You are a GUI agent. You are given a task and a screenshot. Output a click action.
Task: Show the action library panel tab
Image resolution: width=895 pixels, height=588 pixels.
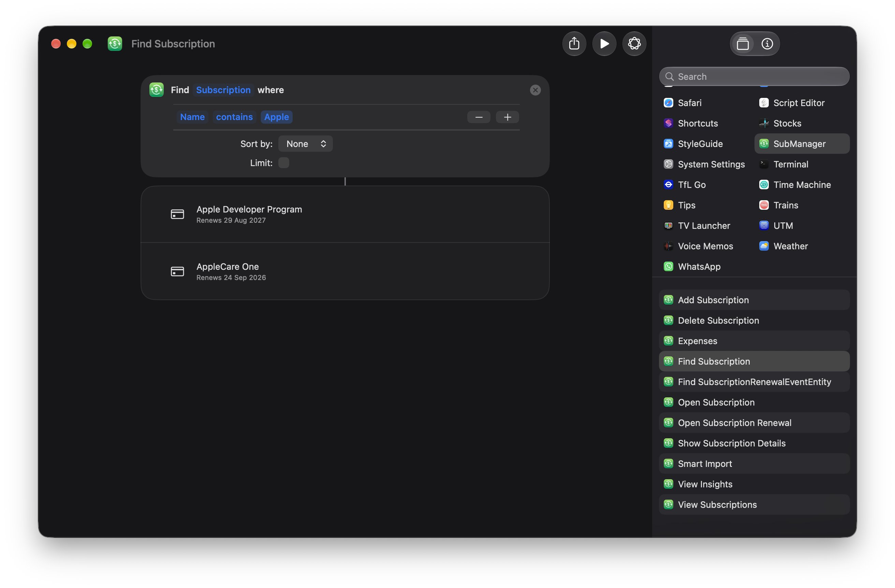(x=742, y=44)
